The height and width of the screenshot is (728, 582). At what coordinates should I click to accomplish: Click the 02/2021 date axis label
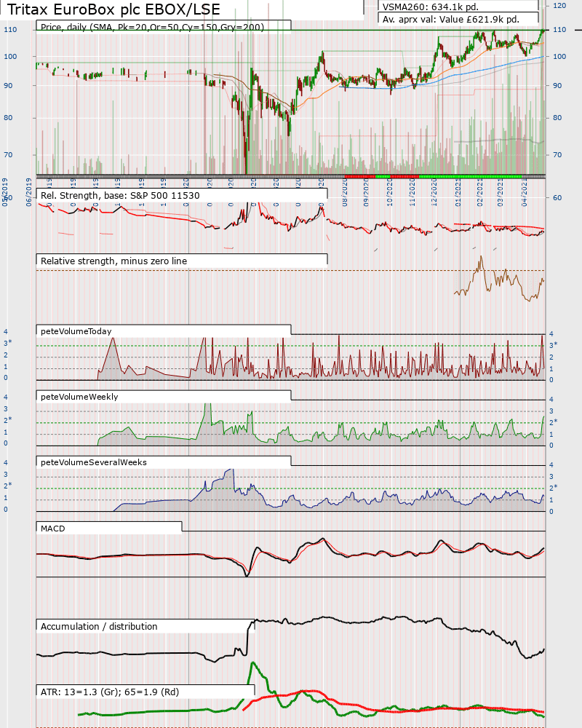[480, 193]
